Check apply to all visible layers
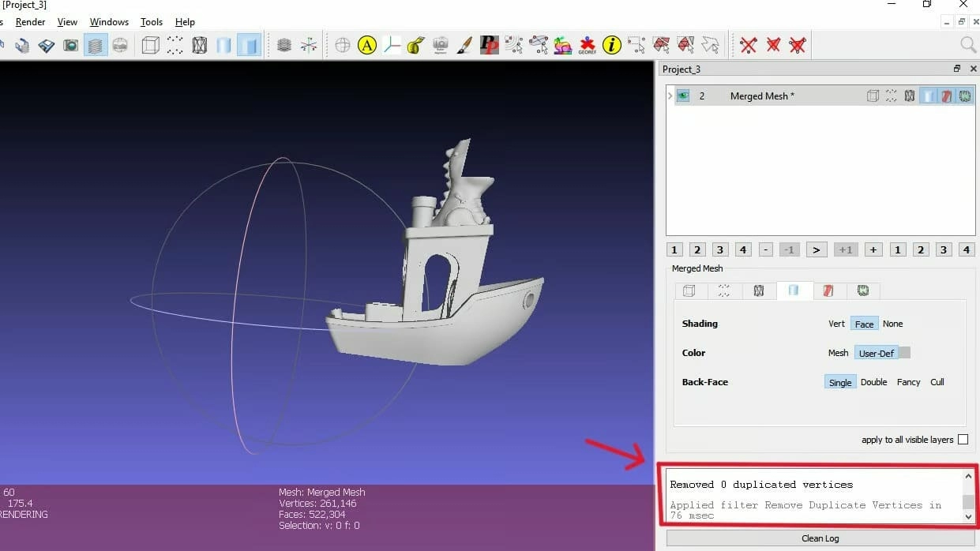The image size is (980, 551). click(963, 440)
